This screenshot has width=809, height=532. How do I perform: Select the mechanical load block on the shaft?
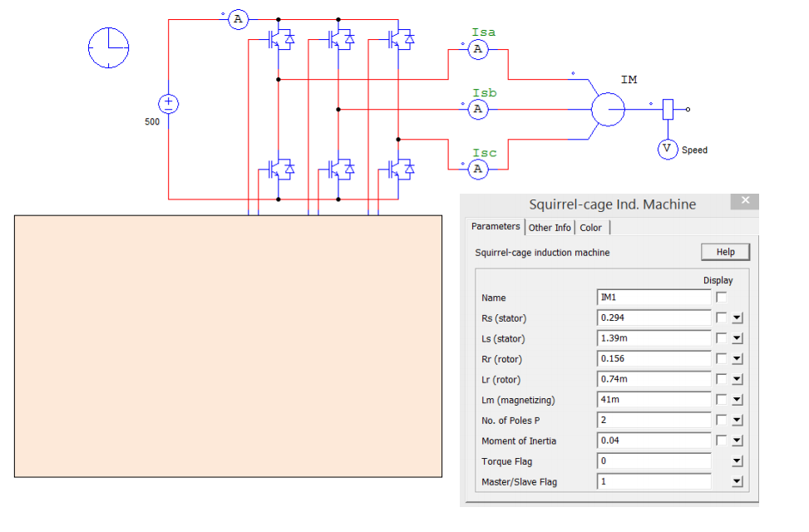click(x=669, y=107)
